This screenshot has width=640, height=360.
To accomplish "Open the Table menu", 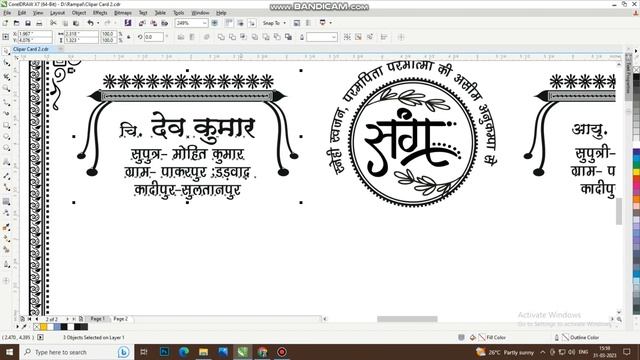I will pos(160,13).
